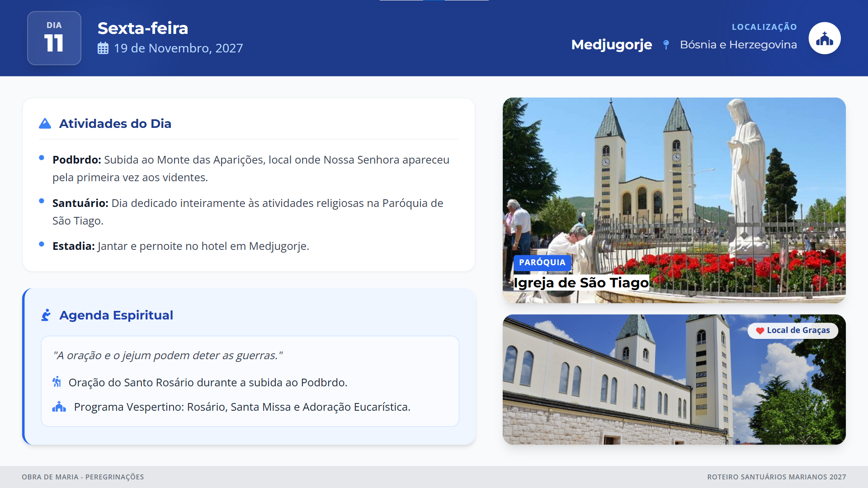This screenshot has height=488, width=868.
Task: Click the prayer and fasting quote
Action: click(x=168, y=356)
